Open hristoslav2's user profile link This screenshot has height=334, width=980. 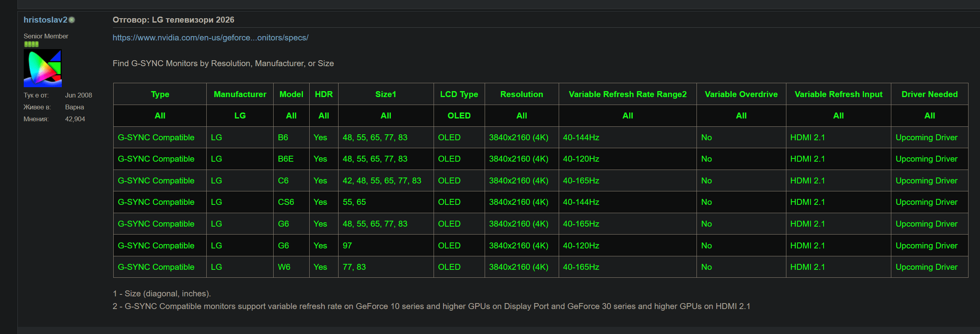(45, 20)
